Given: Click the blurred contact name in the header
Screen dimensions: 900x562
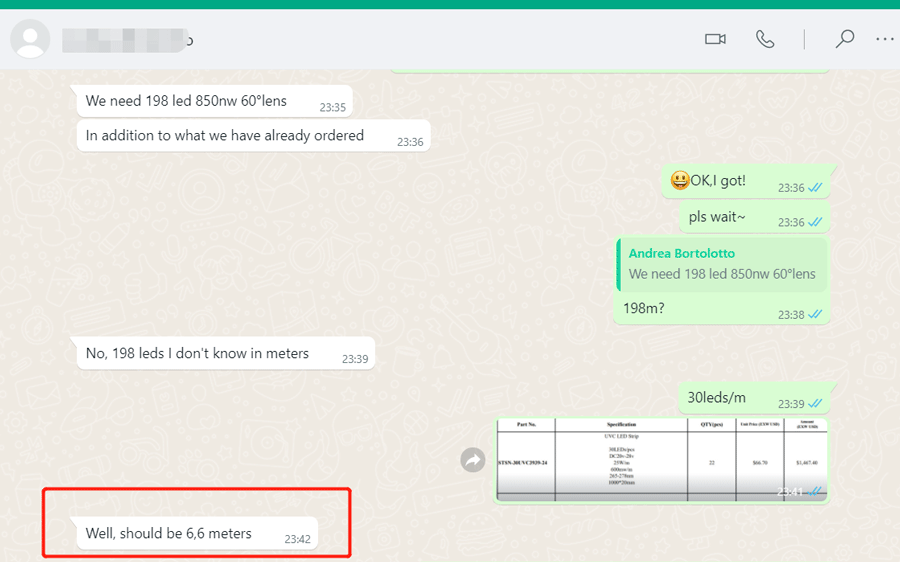Looking at the screenshot, I should pyautogui.click(x=125, y=40).
